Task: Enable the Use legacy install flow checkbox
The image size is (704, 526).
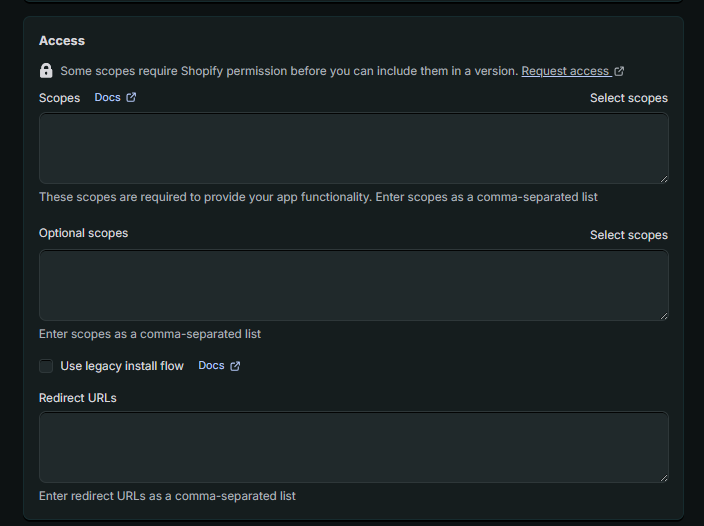Action: click(x=46, y=366)
